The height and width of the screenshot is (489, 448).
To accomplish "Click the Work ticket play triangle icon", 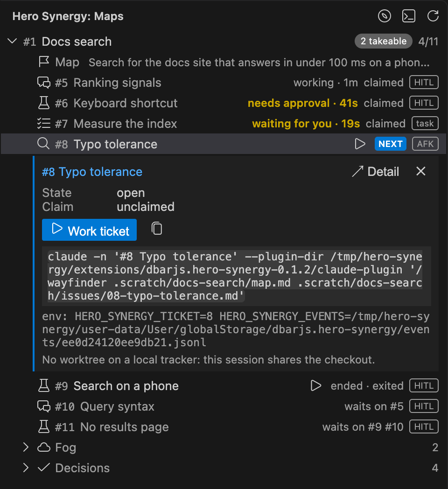I will coord(57,229).
